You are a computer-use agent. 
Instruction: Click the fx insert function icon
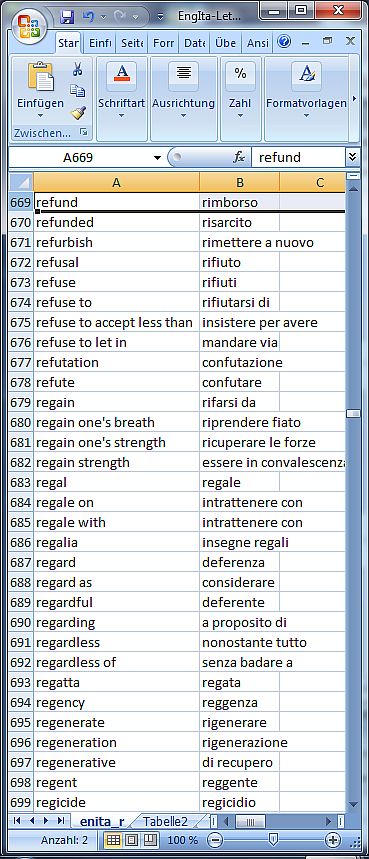(239, 158)
